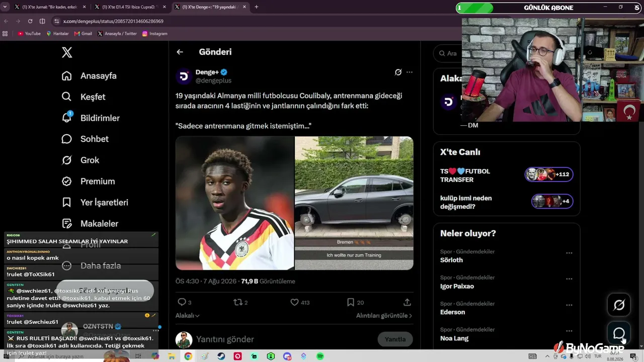Screen dimensions: 644x362
Task: Join TS FUTBOL TRANSFER live space
Action: [x=549, y=174]
